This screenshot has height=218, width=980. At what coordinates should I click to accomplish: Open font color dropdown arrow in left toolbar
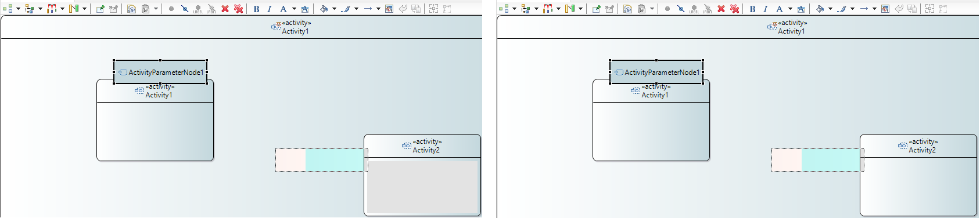[294, 9]
